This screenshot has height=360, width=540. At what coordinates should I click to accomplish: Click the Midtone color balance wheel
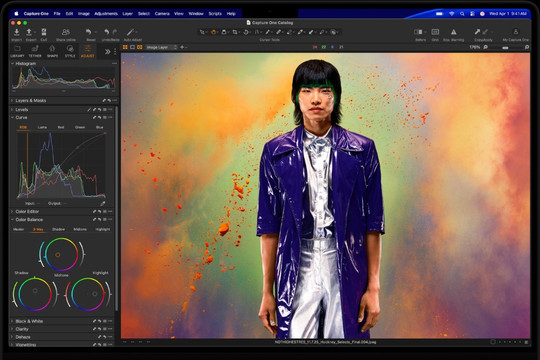[x=61, y=255]
